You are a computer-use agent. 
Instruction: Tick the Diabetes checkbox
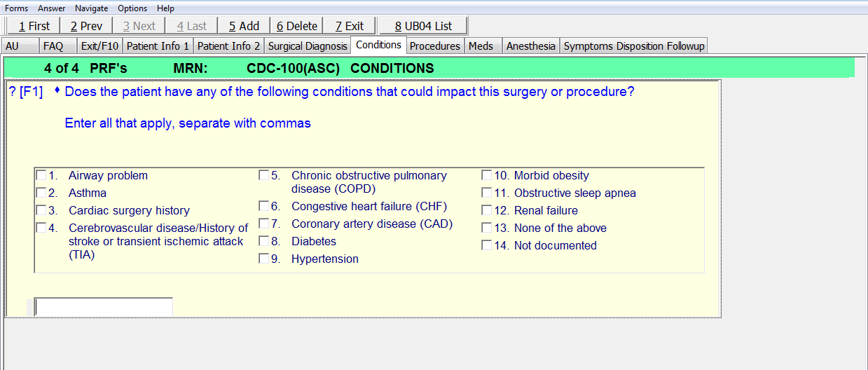pos(264,241)
